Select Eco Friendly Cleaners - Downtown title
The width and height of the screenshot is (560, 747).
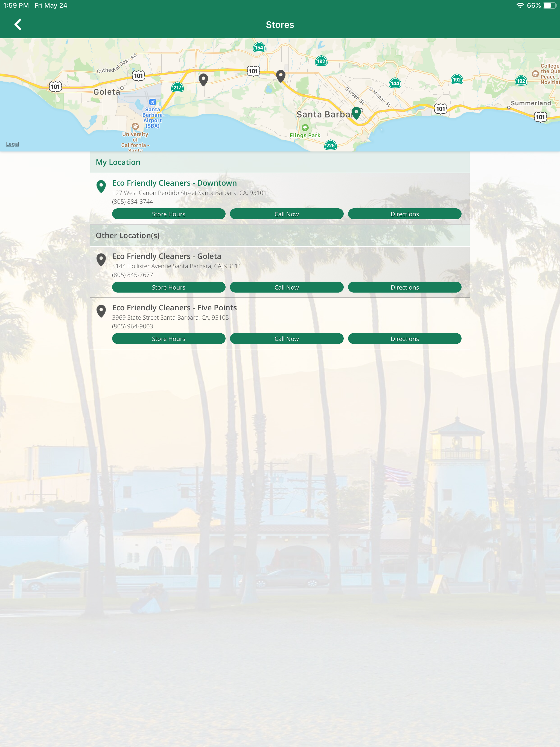[174, 183]
